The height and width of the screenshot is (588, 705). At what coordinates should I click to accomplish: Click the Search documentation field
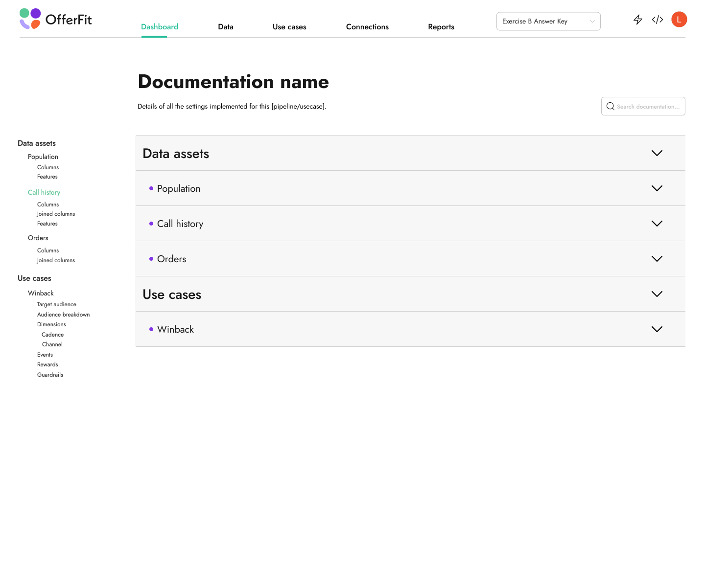click(x=648, y=107)
